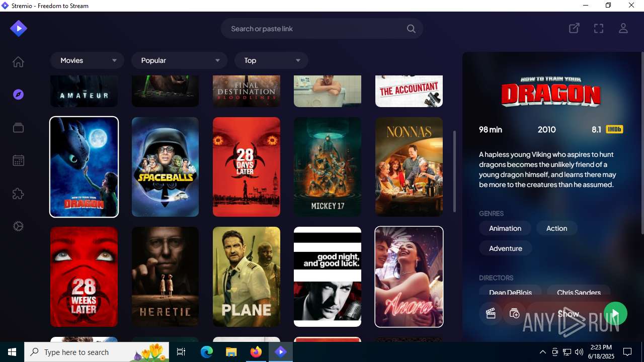Click the Animation genre chip

tap(505, 228)
